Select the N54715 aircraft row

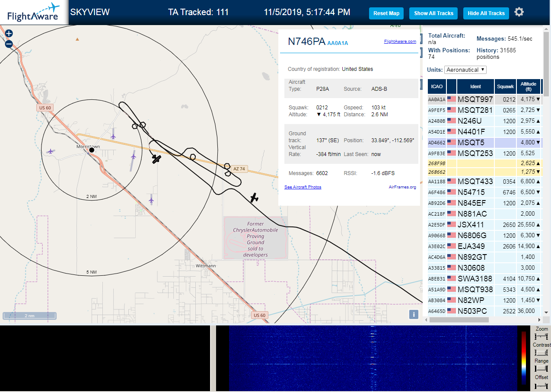click(484, 192)
